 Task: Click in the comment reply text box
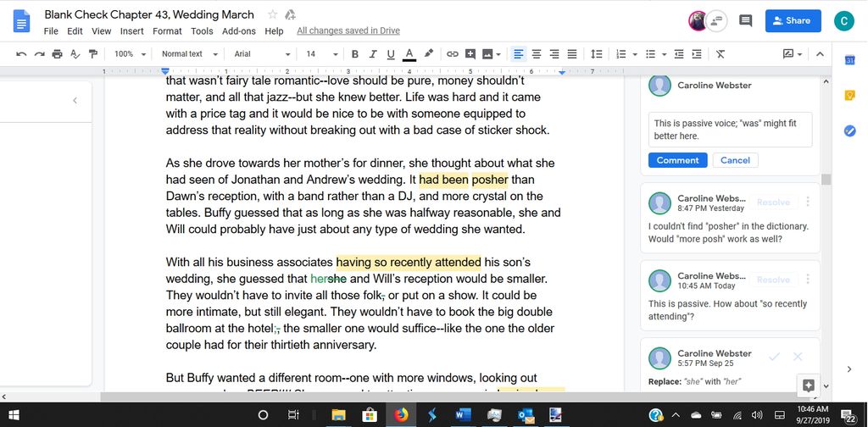tap(730, 130)
